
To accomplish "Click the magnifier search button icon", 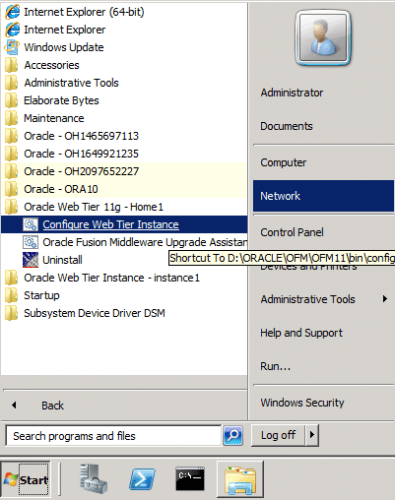I will tap(233, 435).
